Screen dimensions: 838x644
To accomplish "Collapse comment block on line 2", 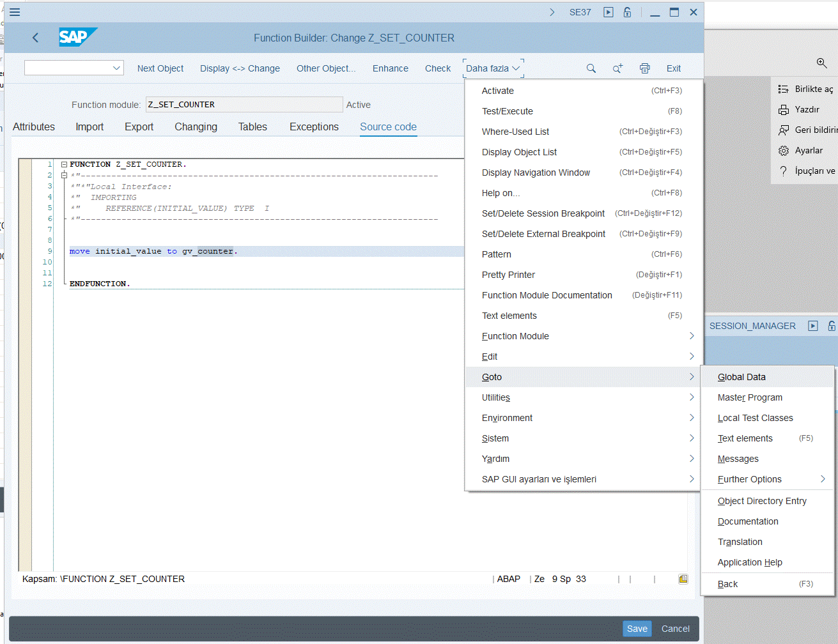I will click(x=64, y=175).
